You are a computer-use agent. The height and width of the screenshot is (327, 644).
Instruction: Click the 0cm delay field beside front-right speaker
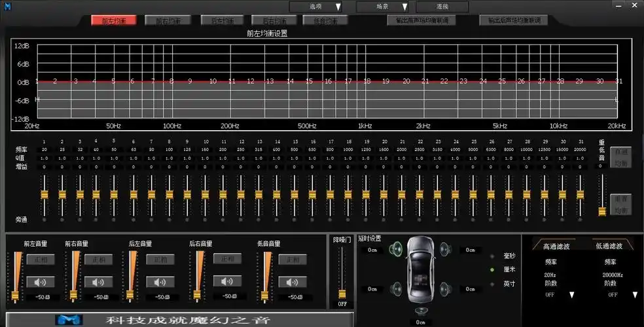[x=470, y=250]
